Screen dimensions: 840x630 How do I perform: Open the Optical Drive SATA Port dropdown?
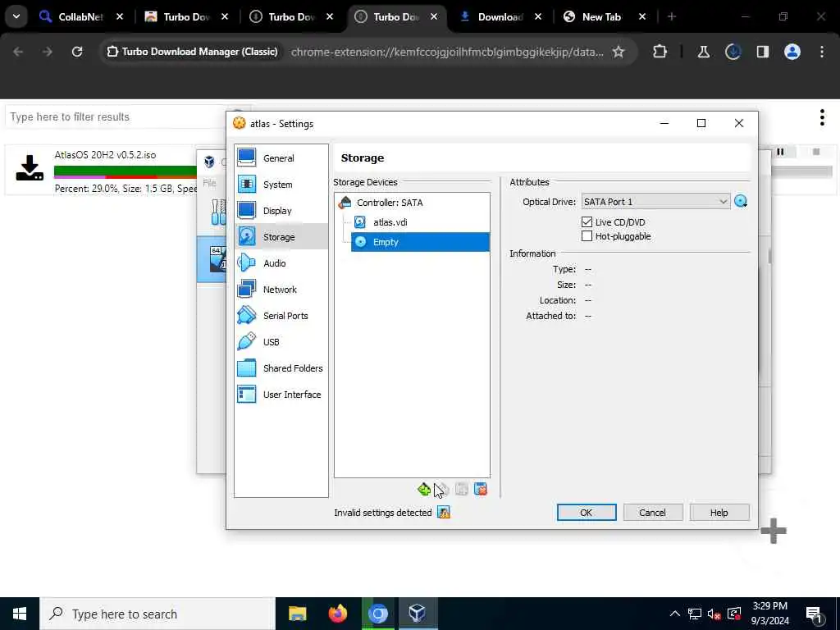tap(655, 202)
